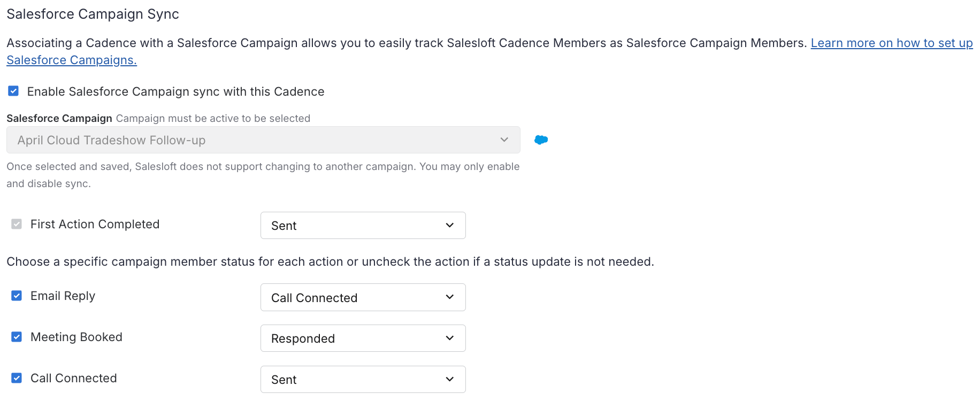
Task: Open the April Cloud Tradeshow Follow-up dropdown
Action: pyautogui.click(x=263, y=140)
